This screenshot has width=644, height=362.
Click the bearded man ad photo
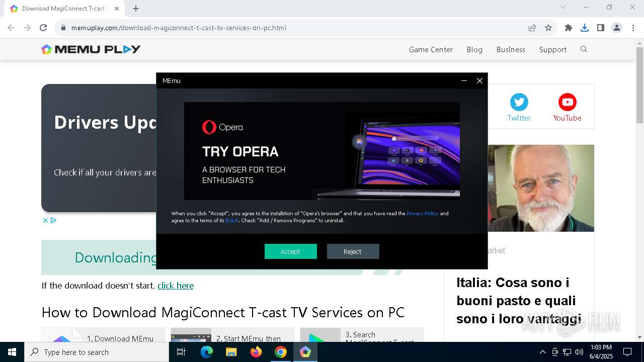coord(541,188)
